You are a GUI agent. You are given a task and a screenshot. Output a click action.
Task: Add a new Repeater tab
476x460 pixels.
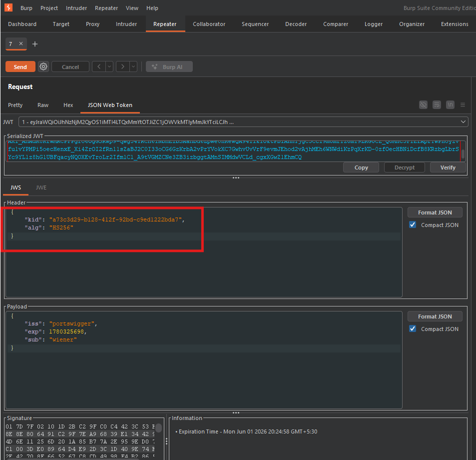[x=35, y=44]
